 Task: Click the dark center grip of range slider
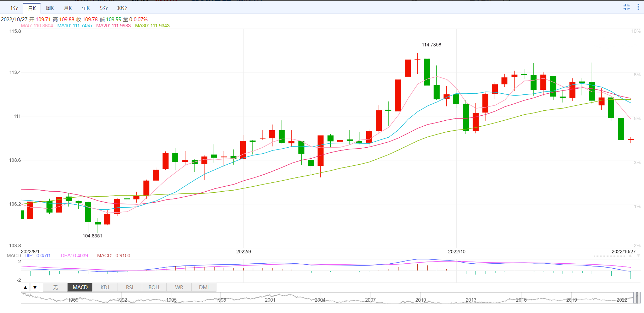click(x=637, y=297)
